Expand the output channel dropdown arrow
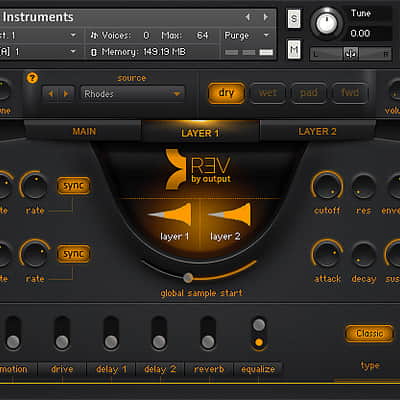 73,35
